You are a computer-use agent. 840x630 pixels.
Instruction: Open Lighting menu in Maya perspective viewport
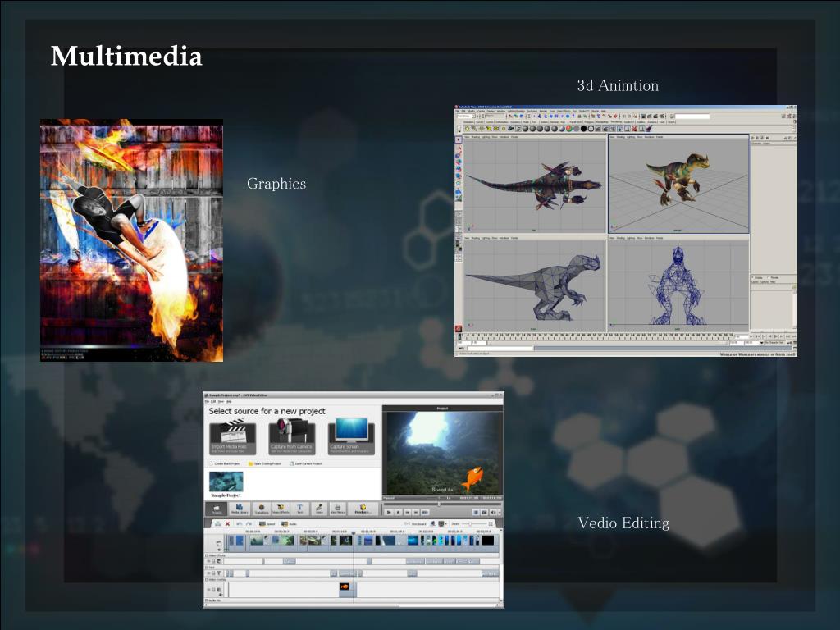coord(631,137)
